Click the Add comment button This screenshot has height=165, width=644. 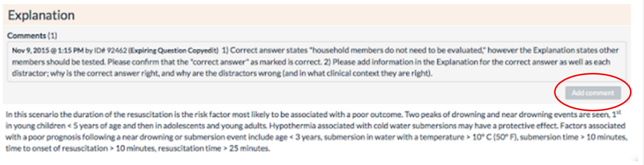click(593, 93)
